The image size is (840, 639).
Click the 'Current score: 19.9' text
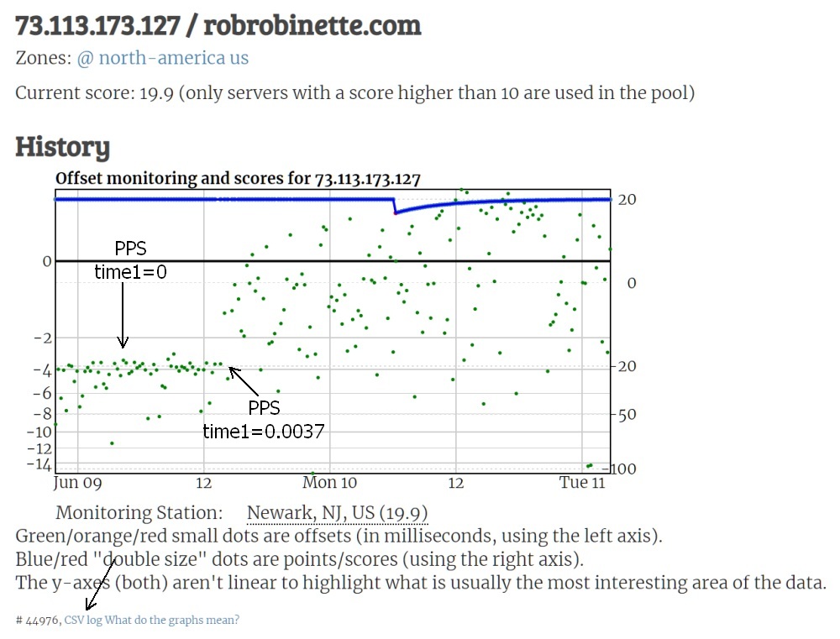94,93
